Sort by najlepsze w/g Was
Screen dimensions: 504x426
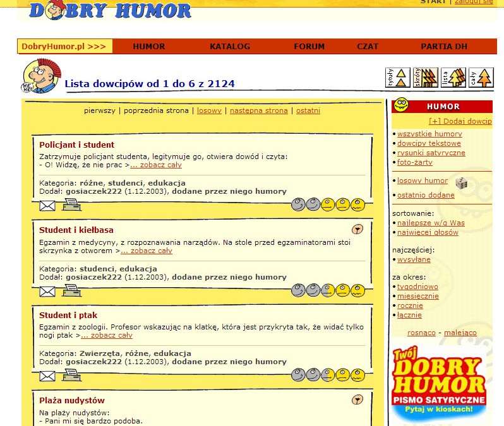[431, 223]
